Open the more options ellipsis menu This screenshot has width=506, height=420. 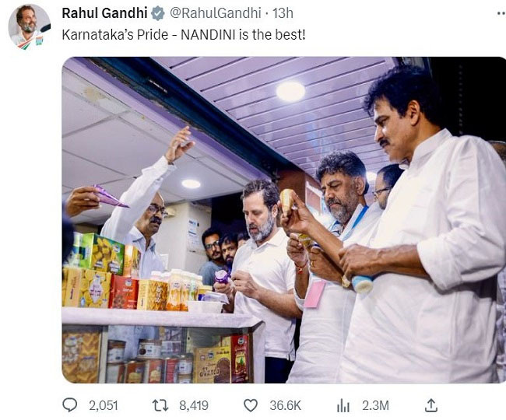pos(501,13)
